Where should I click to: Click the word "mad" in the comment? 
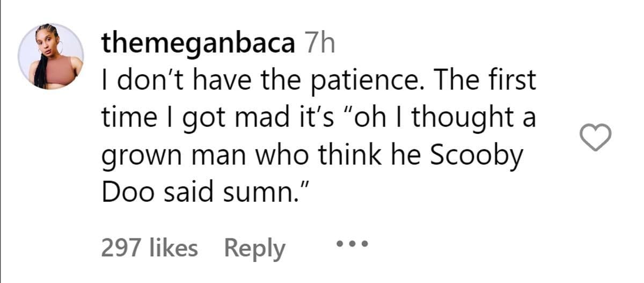(x=258, y=118)
